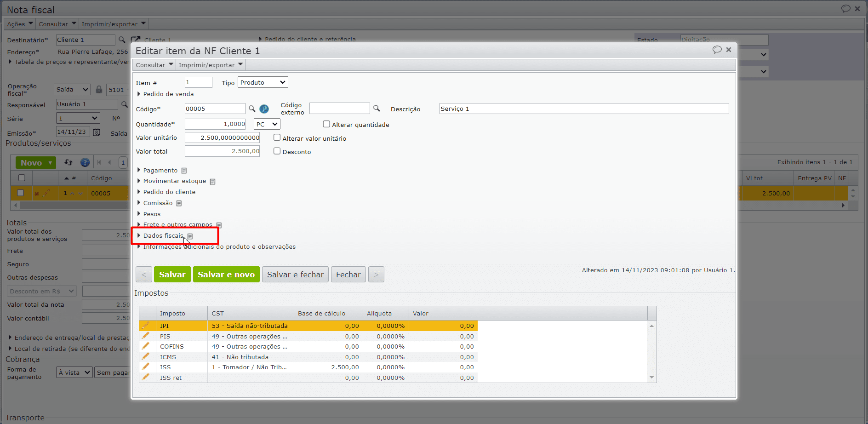
Task: Click the note icon beside Movimentar estoque
Action: pos(212,182)
